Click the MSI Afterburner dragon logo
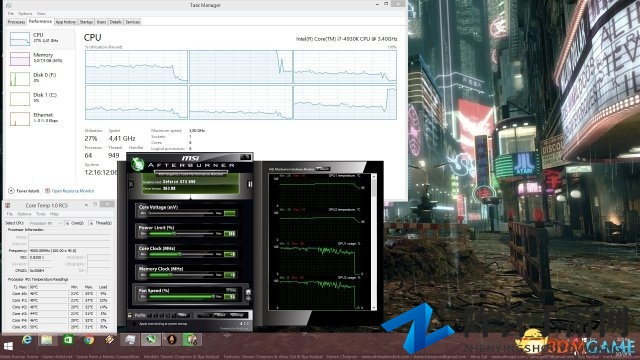Image resolution: width=640 pixels, height=360 pixels. (138, 164)
